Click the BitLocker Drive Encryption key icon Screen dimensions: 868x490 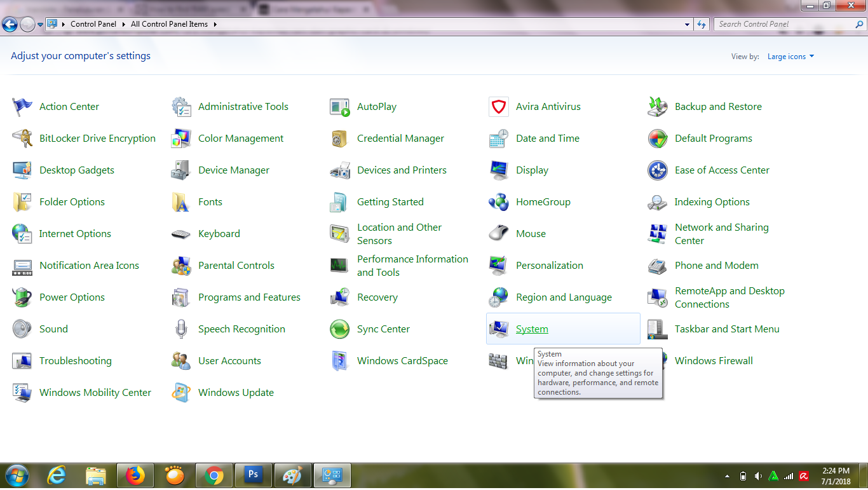pos(22,139)
